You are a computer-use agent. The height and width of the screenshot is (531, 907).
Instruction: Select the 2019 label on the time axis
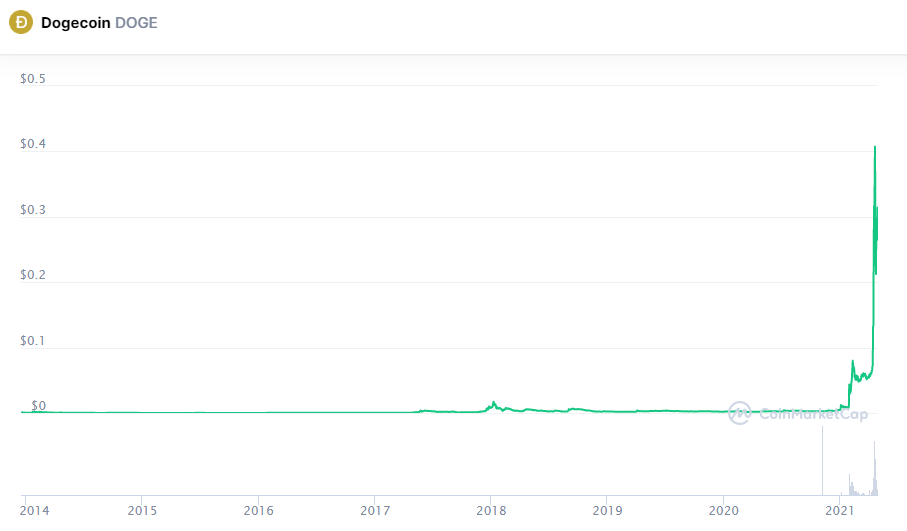click(x=607, y=510)
